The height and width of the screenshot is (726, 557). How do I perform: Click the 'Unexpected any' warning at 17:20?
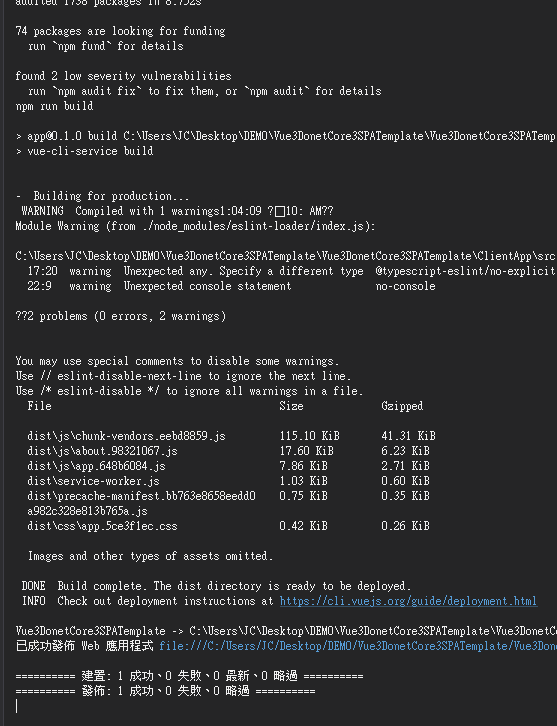[291, 271]
